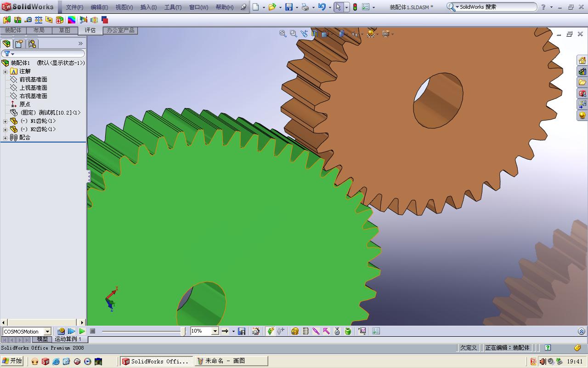The height and width of the screenshot is (368, 588).
Task: Open the 文件(F) menu
Action: [x=74, y=7]
